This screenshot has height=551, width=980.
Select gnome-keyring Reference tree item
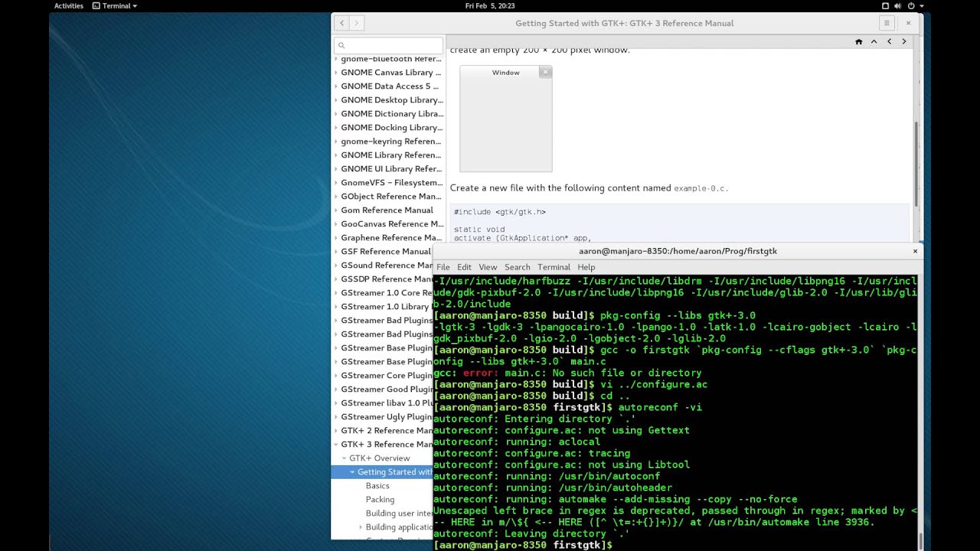[391, 142]
